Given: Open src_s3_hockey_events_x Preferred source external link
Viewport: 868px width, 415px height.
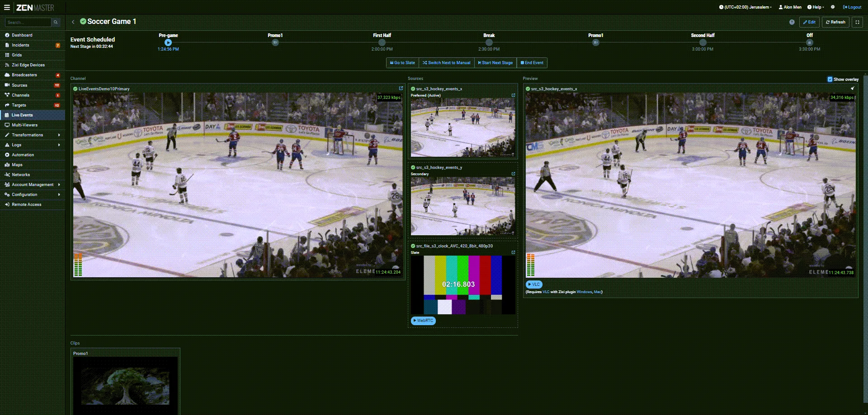Looking at the screenshot, I should 513,95.
